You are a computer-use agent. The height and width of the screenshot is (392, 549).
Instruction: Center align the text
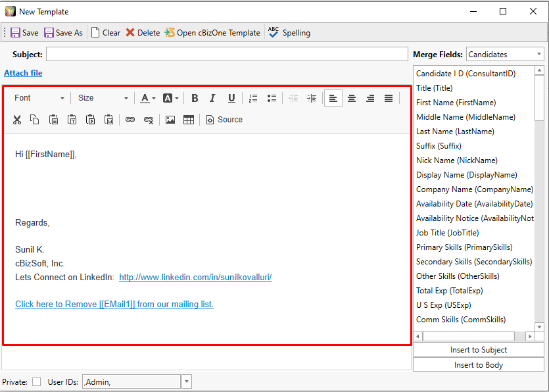[352, 98]
